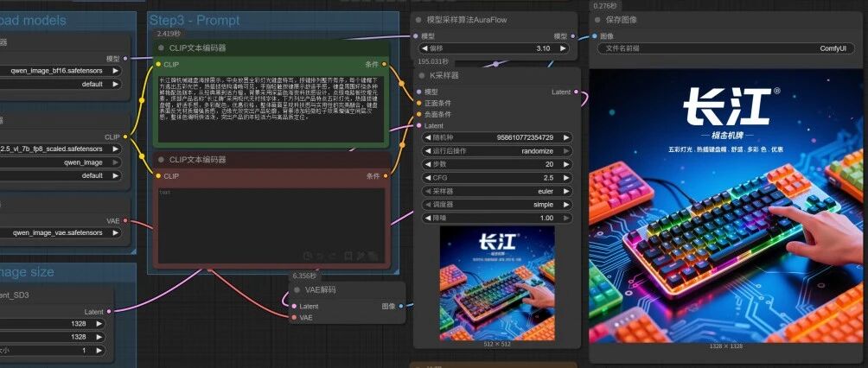Viewport: 868px width, 368px height.
Task: Click the 保存图像 node title
Action: click(621, 19)
